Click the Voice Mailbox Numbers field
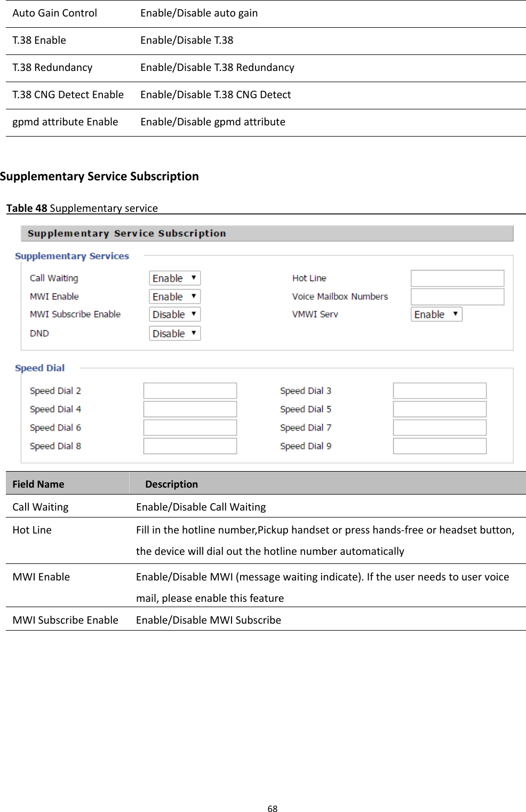This screenshot has height=812, width=526. point(457,296)
